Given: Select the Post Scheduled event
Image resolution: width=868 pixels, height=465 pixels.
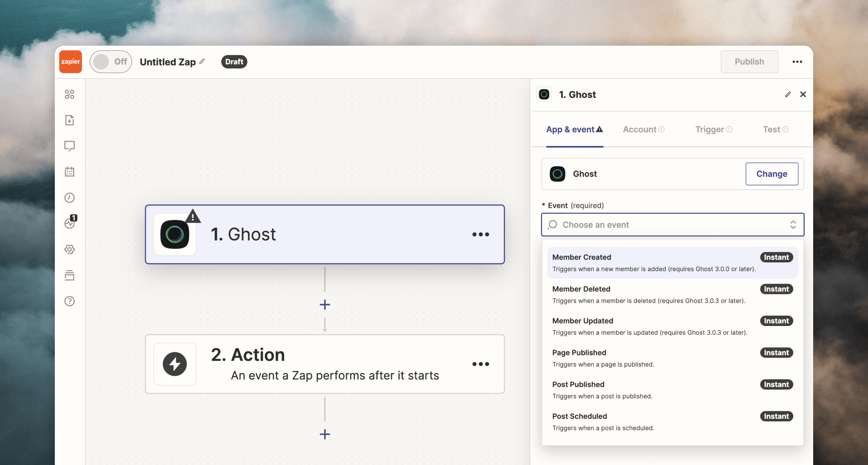Looking at the screenshot, I should tap(673, 422).
